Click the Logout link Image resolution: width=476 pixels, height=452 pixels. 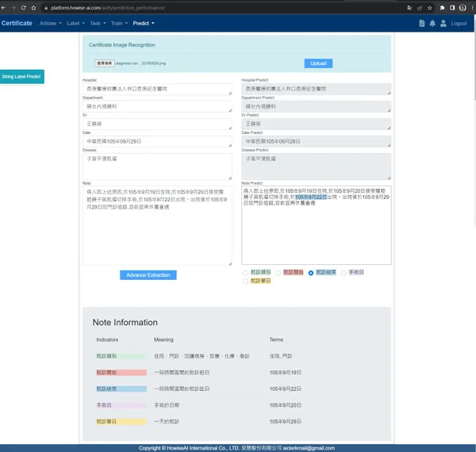pyautogui.click(x=459, y=23)
